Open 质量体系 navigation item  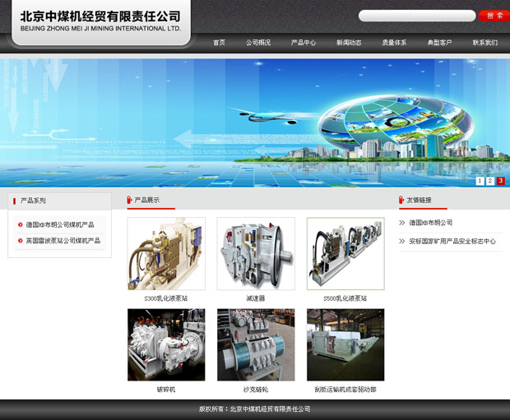coord(394,43)
